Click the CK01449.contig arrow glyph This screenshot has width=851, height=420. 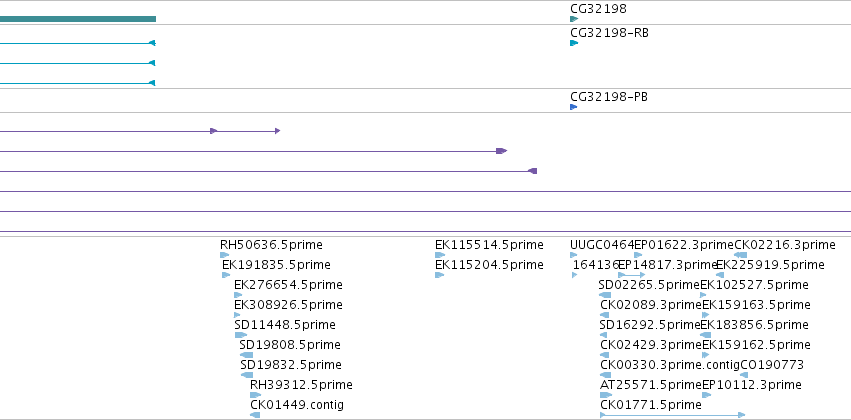(255, 415)
